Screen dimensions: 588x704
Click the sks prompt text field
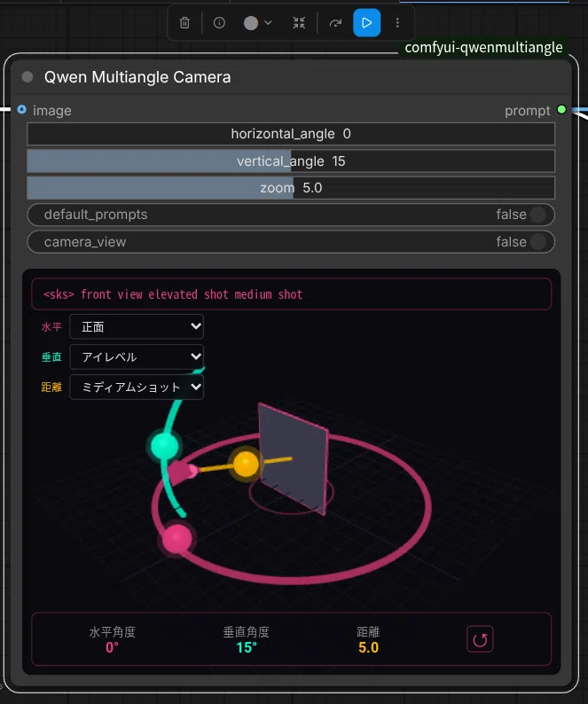(x=291, y=294)
